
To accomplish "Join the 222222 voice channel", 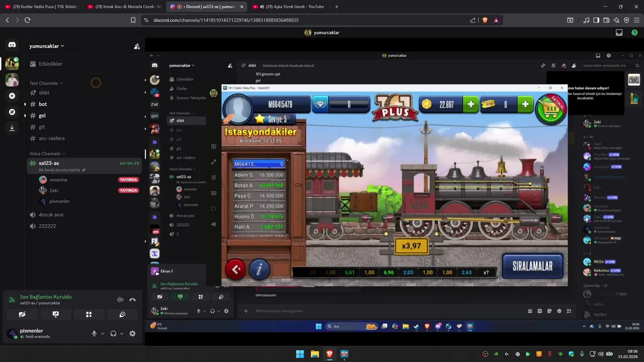I will click(x=84, y=226).
